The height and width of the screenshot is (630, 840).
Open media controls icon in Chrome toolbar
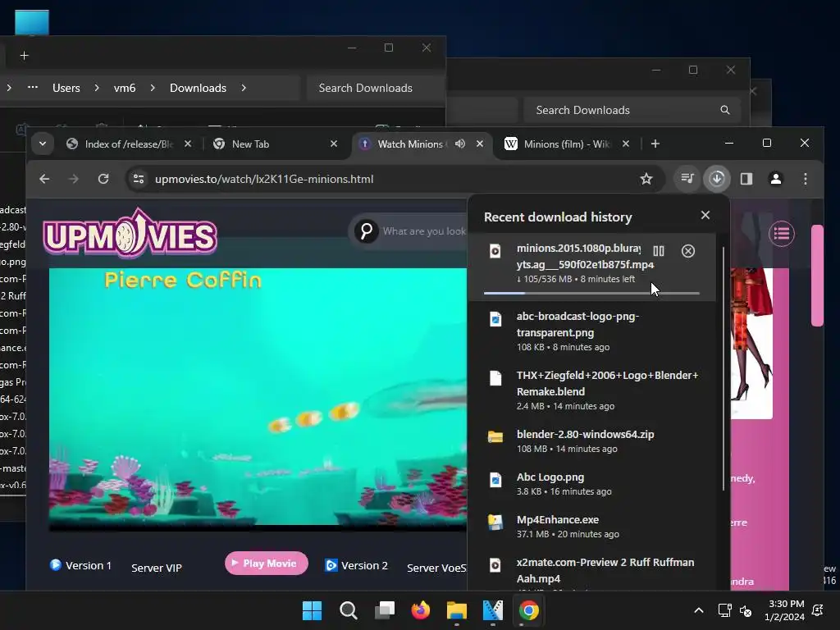687,178
